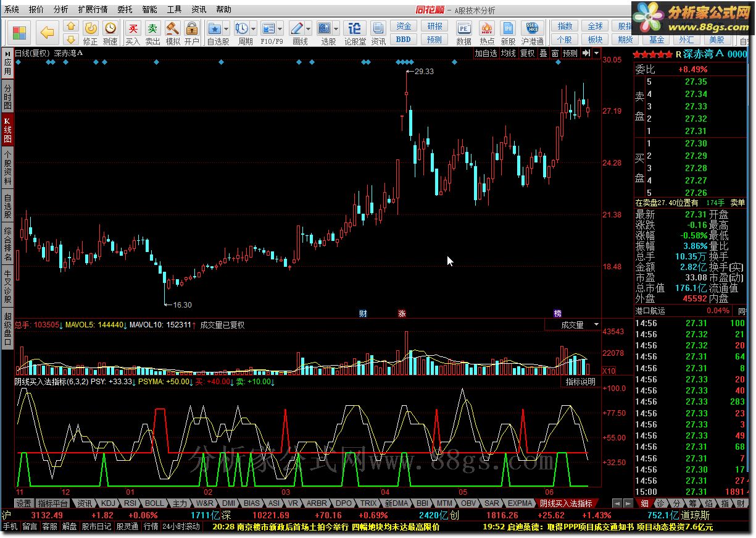Screen dimensions: 756x538
Task: Select the 画线 drawing pencil tool
Action: pos(296,29)
